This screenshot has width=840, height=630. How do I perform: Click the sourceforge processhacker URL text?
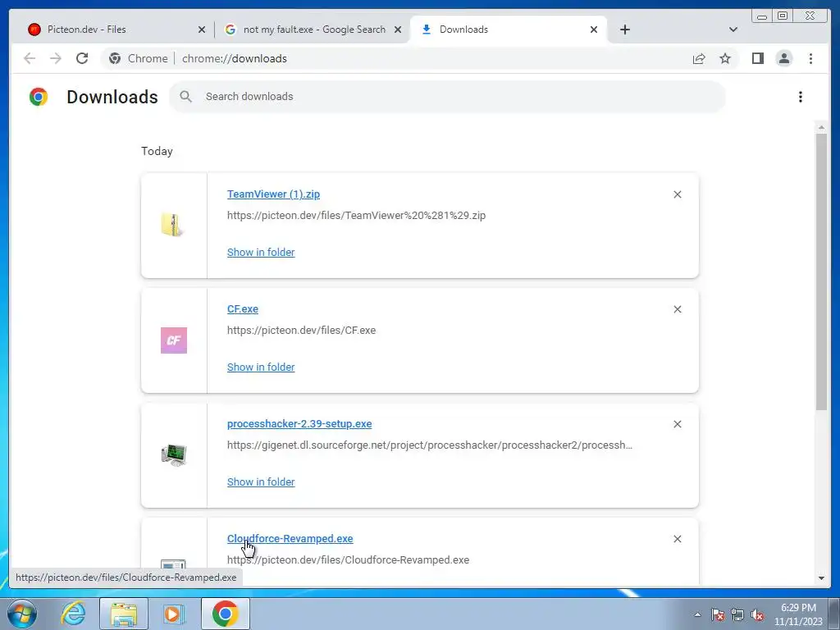pos(430,445)
